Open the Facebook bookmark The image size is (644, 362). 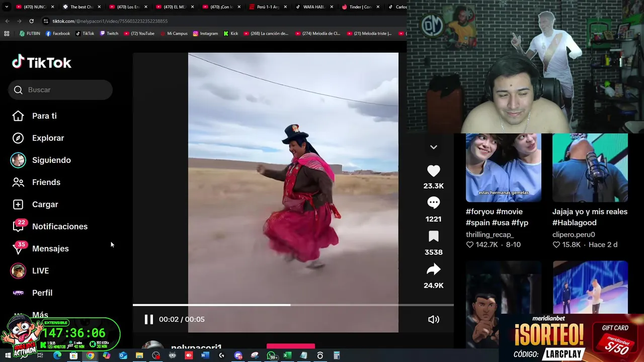point(58,34)
